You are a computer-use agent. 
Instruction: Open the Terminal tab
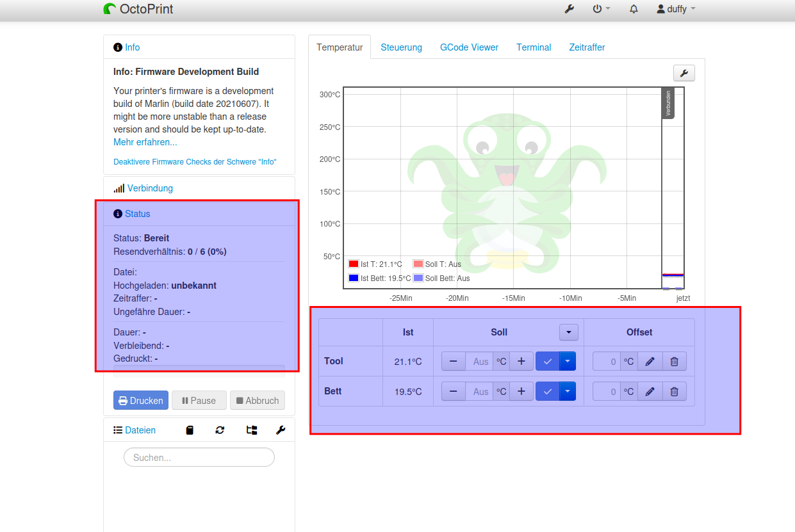pyautogui.click(x=534, y=47)
